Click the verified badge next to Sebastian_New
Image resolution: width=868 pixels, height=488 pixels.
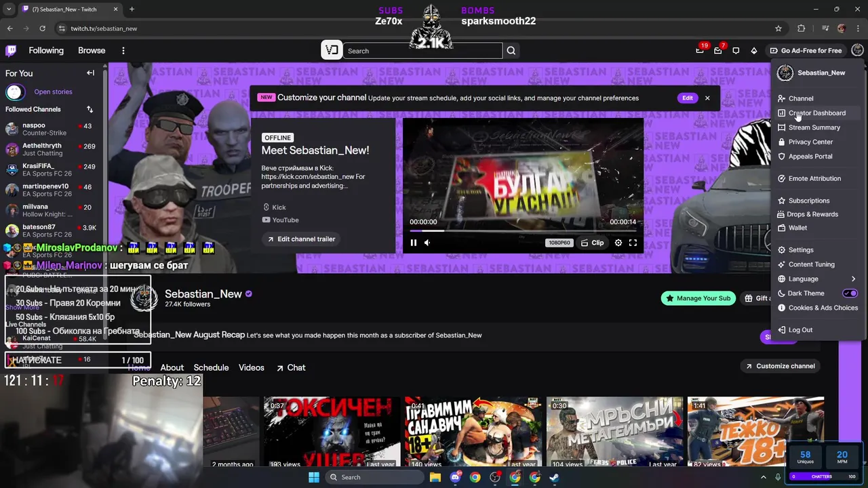pyautogui.click(x=249, y=294)
